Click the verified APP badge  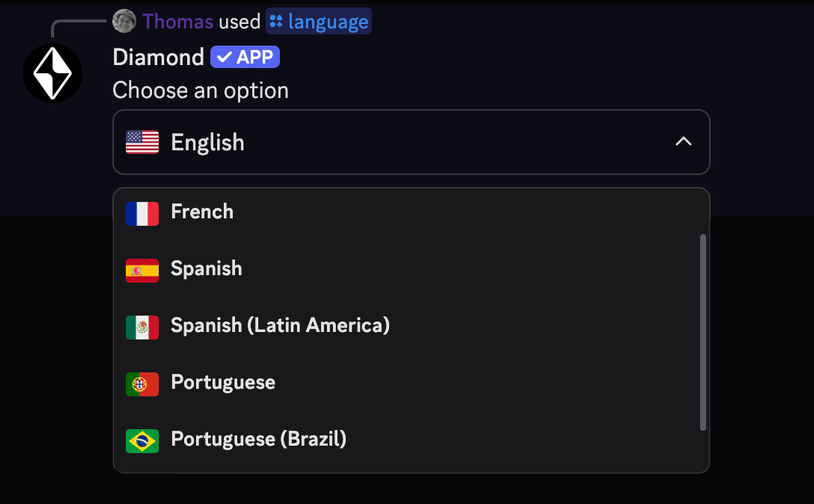coord(245,57)
